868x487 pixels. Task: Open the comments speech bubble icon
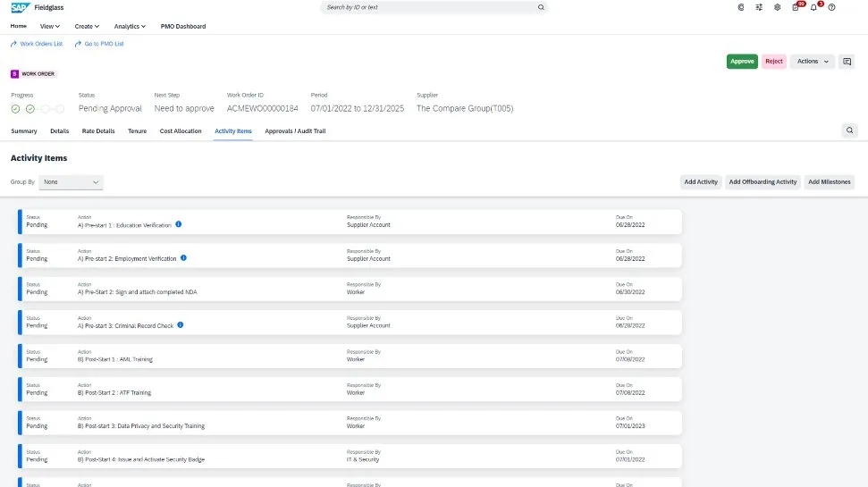(x=847, y=62)
